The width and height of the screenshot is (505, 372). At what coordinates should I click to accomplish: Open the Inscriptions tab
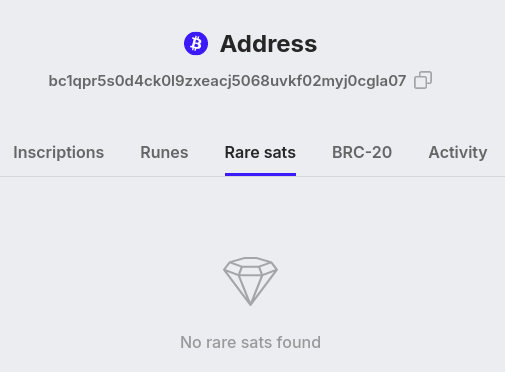59,152
